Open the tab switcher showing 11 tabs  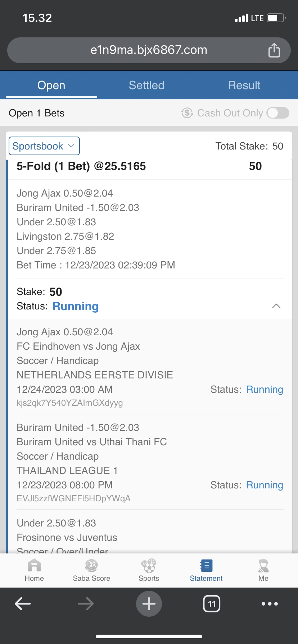[212, 604]
